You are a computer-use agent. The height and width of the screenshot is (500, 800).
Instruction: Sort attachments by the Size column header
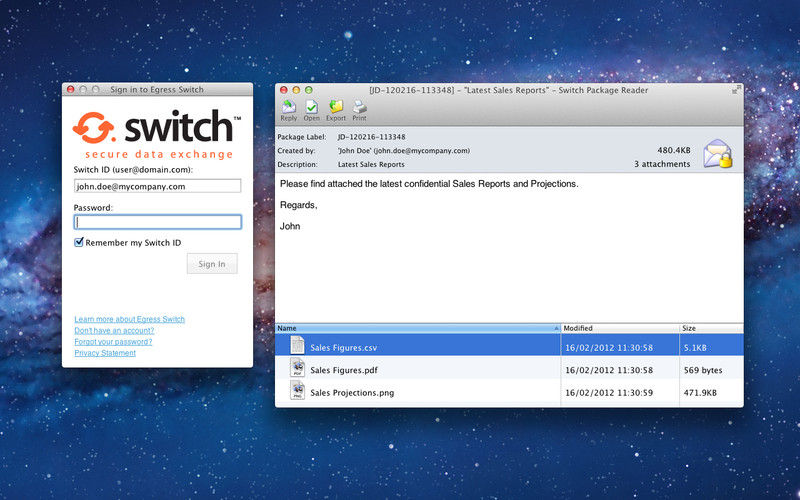pos(711,328)
